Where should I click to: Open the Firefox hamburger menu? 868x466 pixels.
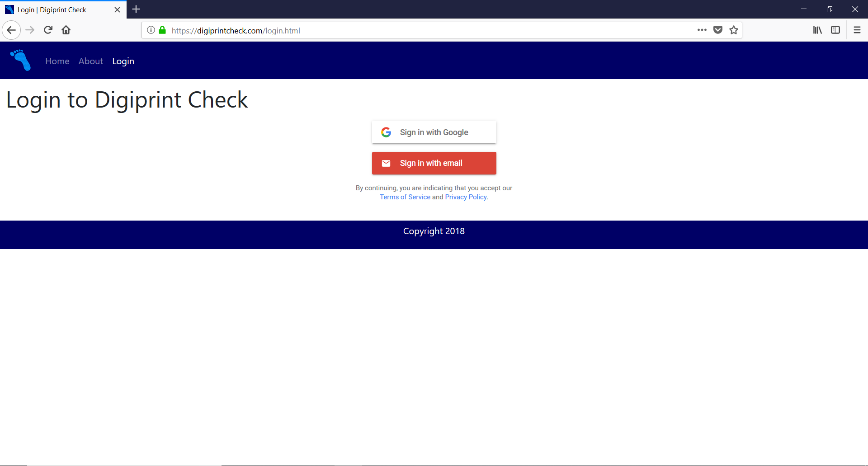click(x=857, y=30)
